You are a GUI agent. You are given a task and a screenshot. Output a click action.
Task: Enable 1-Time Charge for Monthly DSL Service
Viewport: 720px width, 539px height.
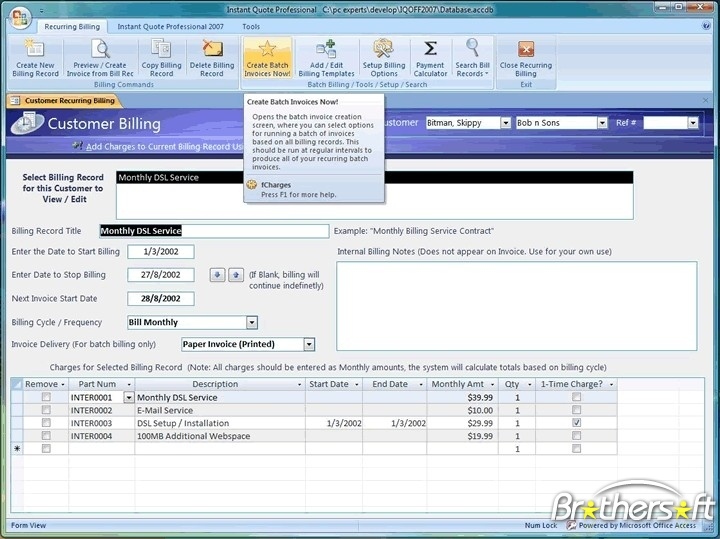pos(574,397)
